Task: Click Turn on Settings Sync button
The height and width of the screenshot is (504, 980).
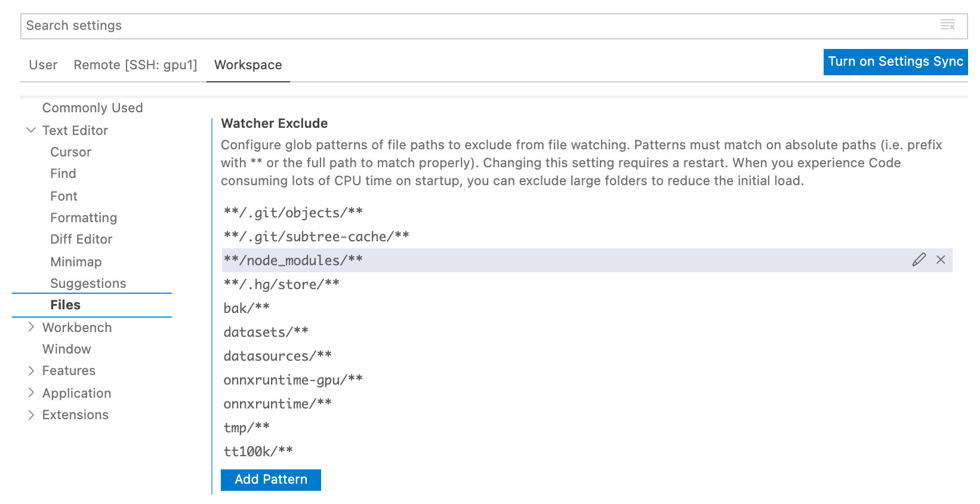Action: click(895, 62)
